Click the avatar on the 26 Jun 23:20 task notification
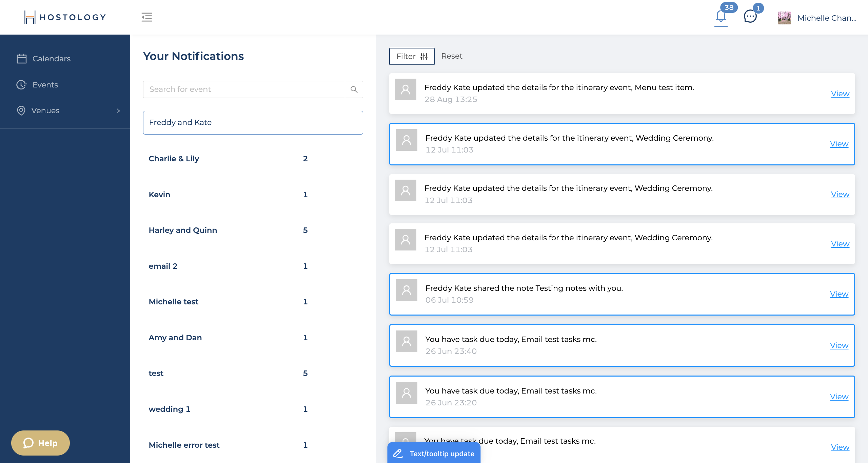 click(407, 393)
